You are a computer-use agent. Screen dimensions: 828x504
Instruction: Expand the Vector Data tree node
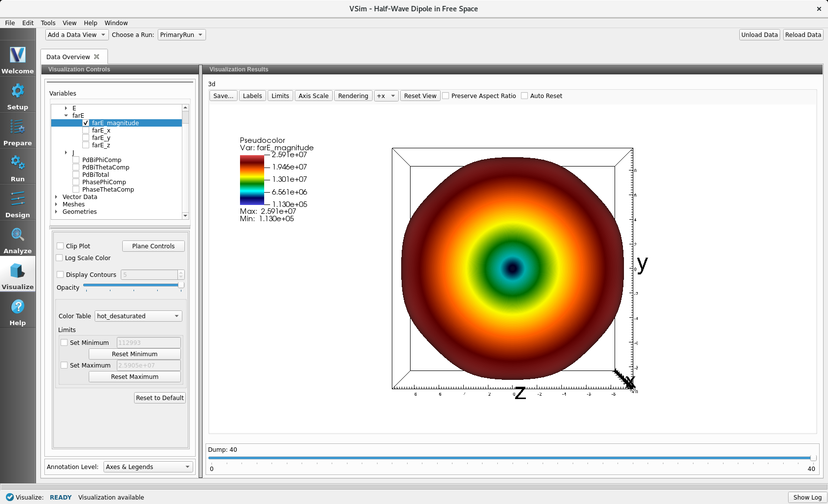pos(56,197)
